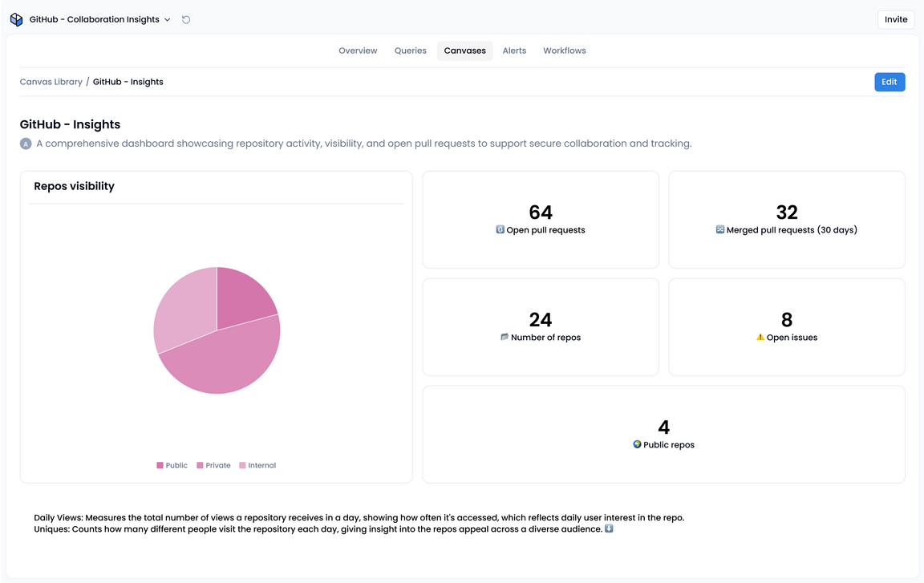This screenshot has height=583, width=924.
Task: Select the Canvases tab
Action: click(x=465, y=51)
